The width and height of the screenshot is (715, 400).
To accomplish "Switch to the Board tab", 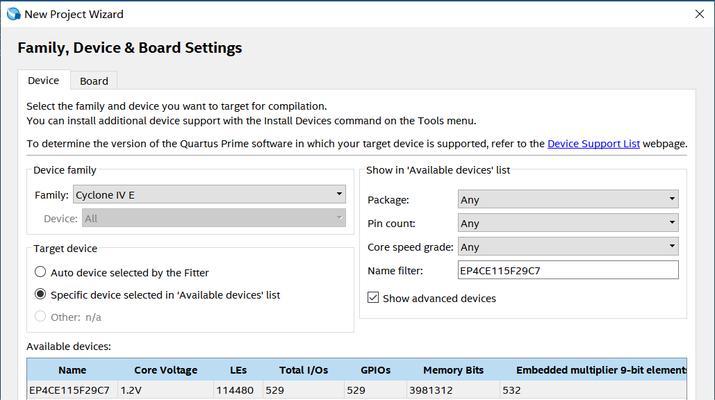I will (94, 81).
